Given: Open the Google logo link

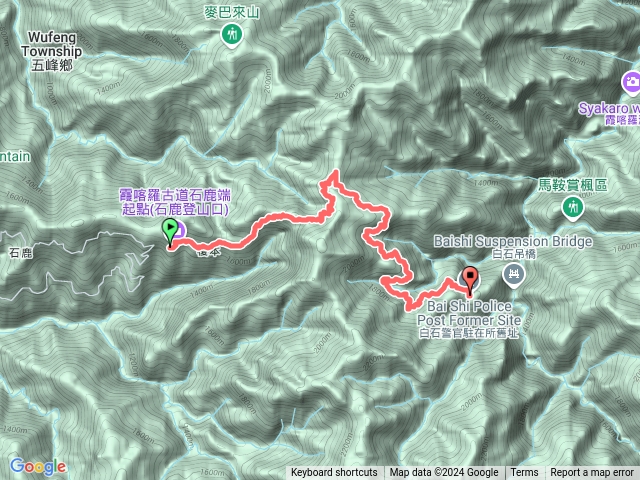Looking at the screenshot, I should 38,466.
